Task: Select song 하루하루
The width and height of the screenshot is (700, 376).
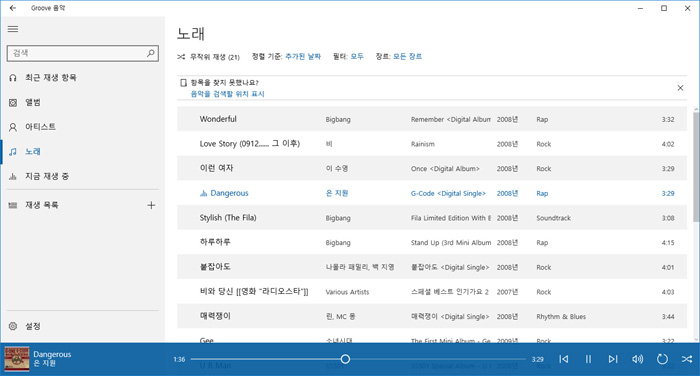Action: [x=432, y=242]
